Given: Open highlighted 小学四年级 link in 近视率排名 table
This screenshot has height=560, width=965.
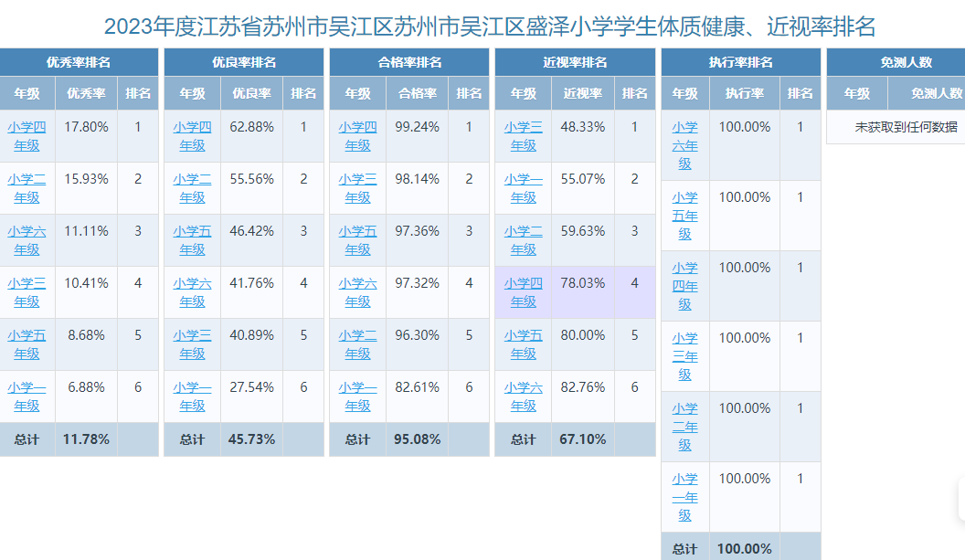Looking at the screenshot, I should coord(523,292).
